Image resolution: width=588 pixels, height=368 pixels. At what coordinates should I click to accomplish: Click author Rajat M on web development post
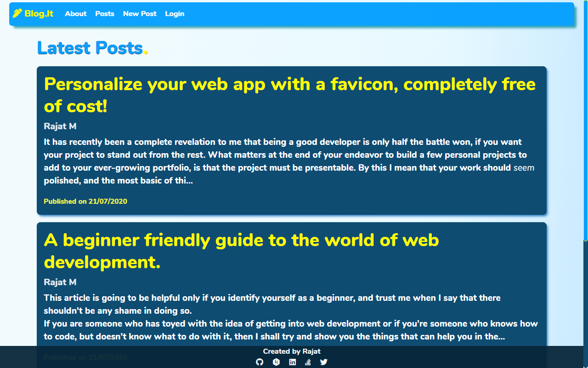60,282
